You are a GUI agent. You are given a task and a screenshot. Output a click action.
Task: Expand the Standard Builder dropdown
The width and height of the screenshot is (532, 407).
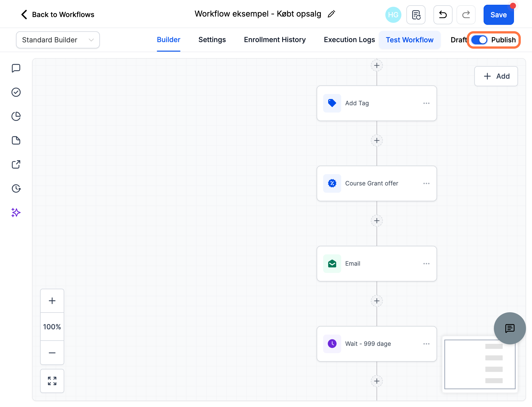click(x=58, y=40)
